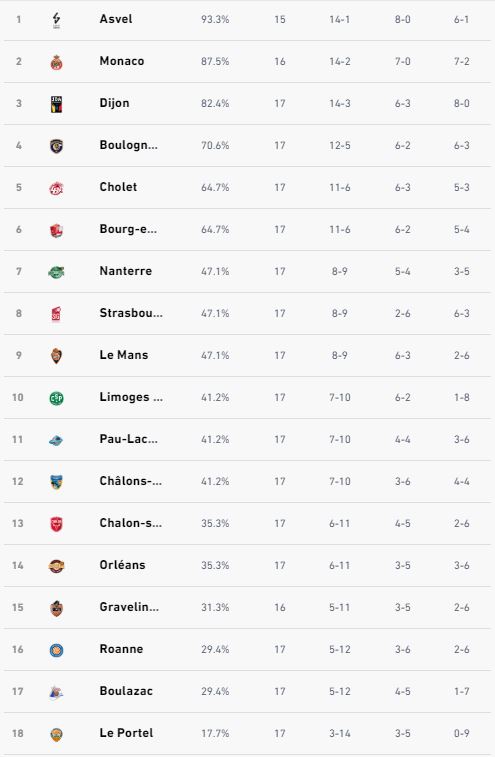Click the Monaco club crest icon

57,62
